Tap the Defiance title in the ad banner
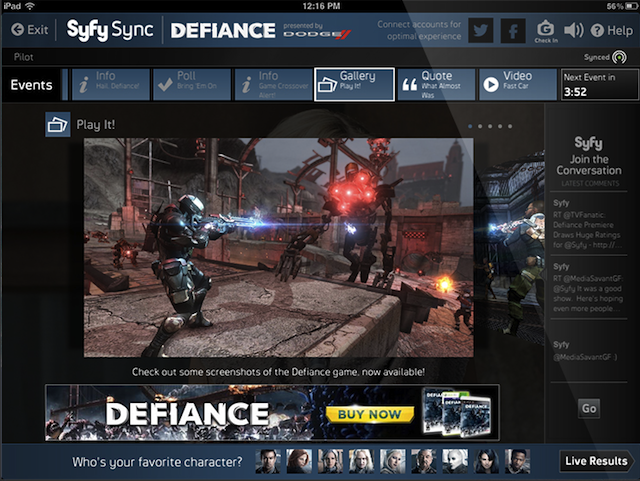The image size is (640, 481). pyautogui.click(x=187, y=414)
